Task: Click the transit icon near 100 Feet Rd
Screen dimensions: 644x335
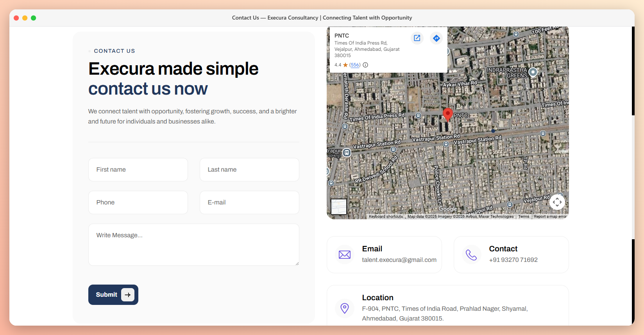Action: [x=516, y=34]
